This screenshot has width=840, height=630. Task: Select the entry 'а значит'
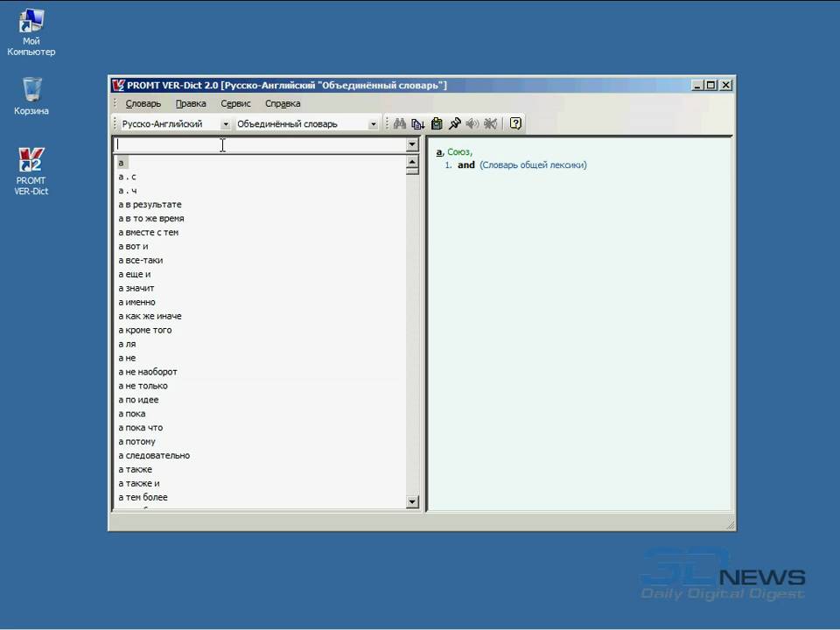[136, 288]
